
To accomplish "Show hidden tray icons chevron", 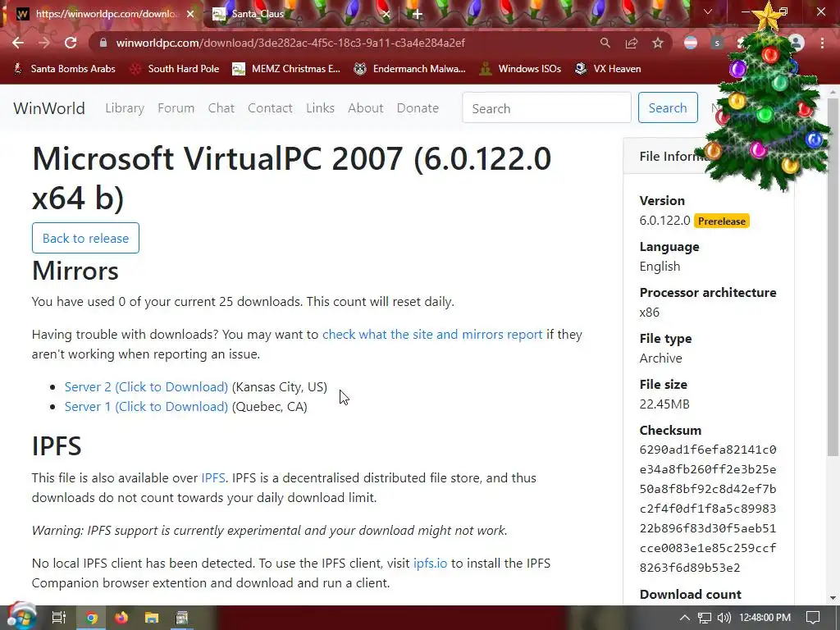I will (685, 618).
